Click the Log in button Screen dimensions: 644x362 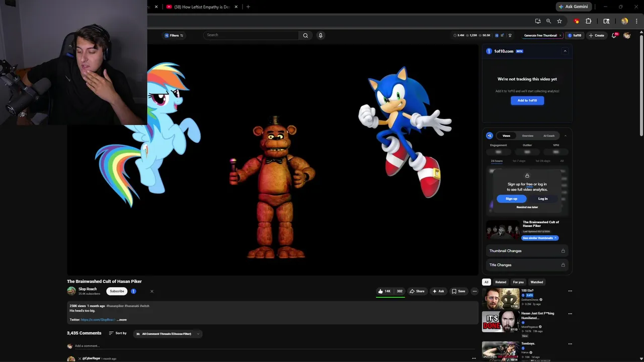tap(543, 199)
